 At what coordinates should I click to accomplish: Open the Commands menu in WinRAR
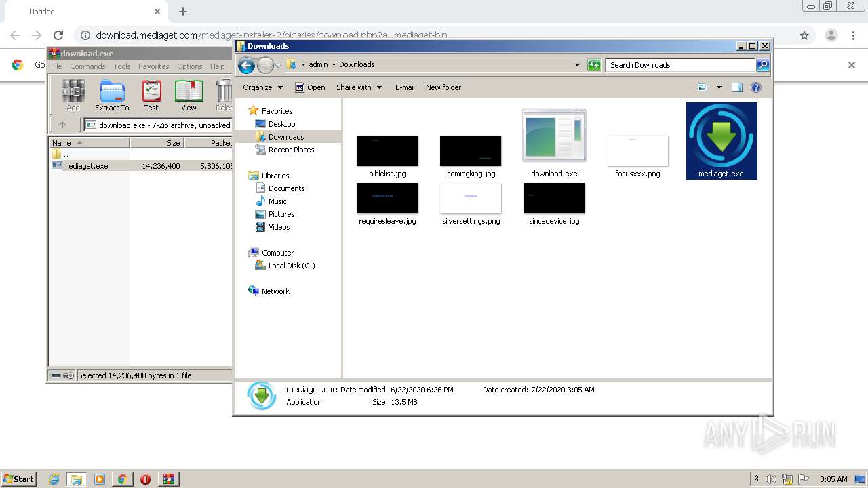[x=87, y=66]
